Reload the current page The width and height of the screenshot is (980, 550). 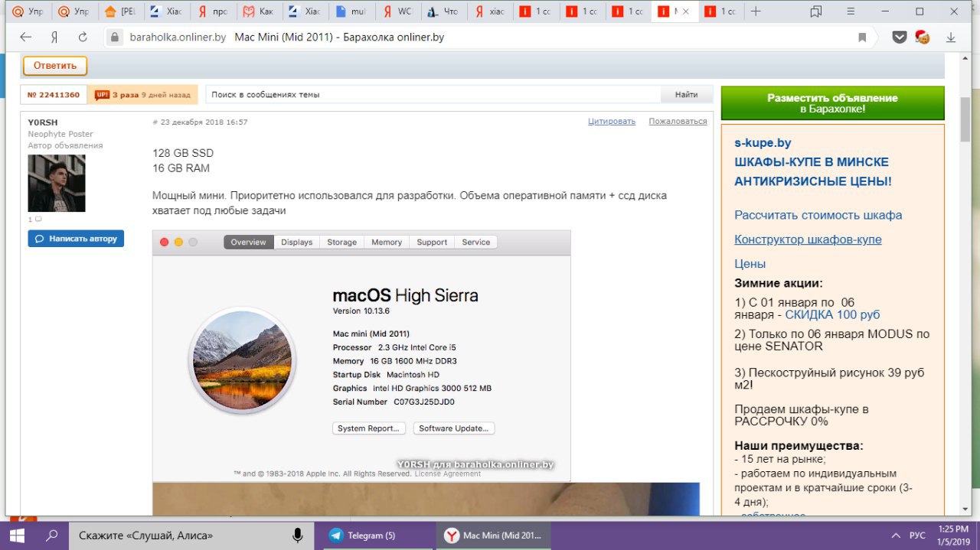(x=83, y=37)
